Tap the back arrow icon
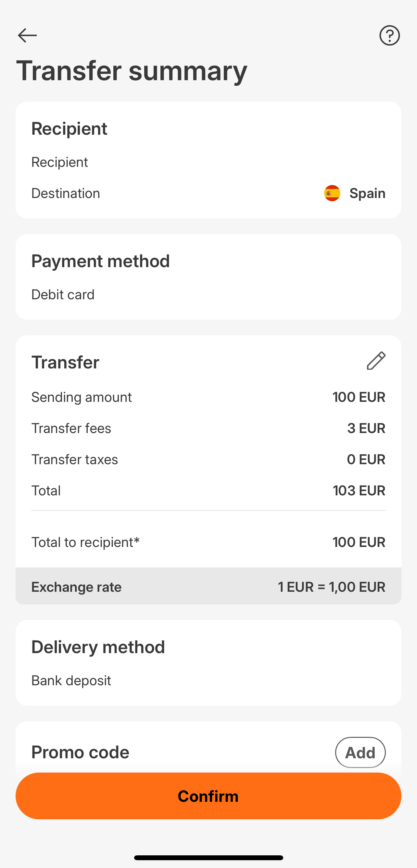417x868 pixels. [27, 35]
